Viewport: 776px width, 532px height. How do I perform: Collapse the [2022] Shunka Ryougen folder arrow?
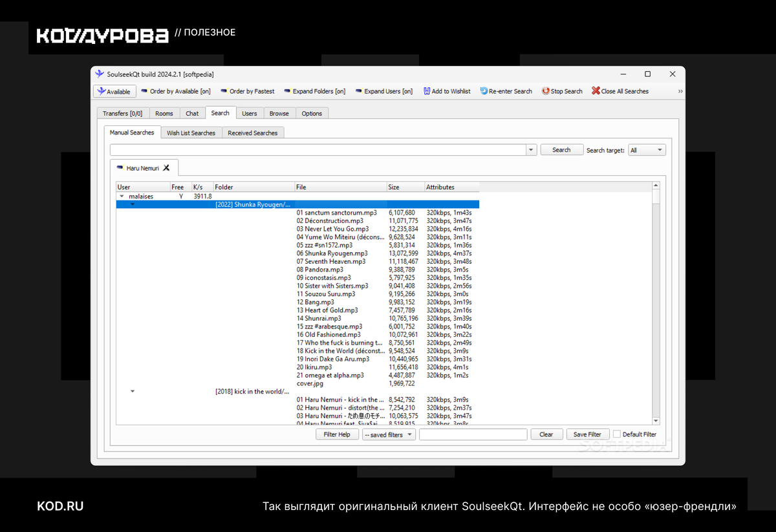(133, 204)
